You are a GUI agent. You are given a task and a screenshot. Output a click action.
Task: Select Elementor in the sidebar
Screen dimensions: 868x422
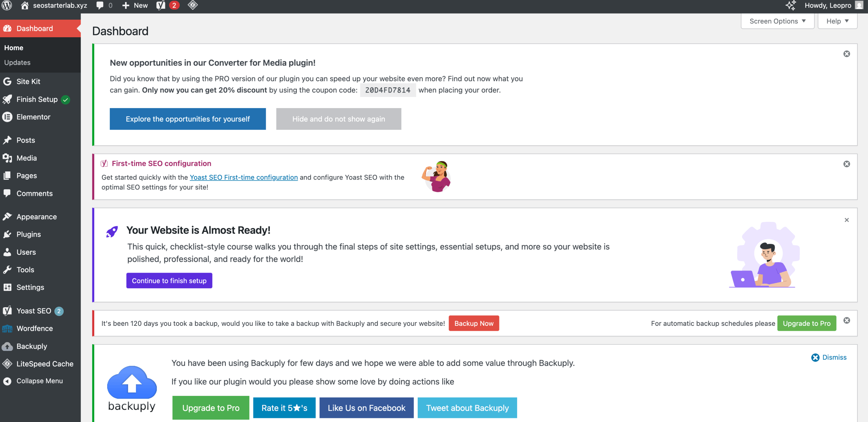33,117
